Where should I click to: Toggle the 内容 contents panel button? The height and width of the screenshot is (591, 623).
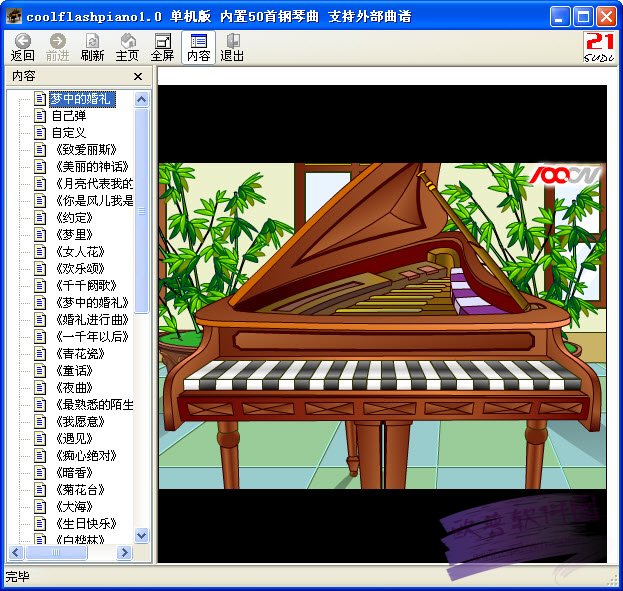(198, 47)
